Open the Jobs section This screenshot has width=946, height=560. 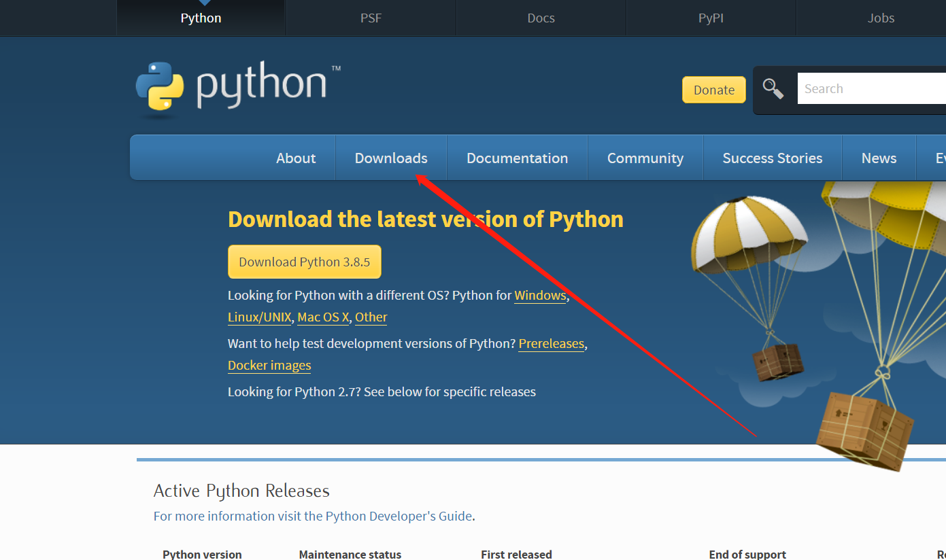click(881, 18)
